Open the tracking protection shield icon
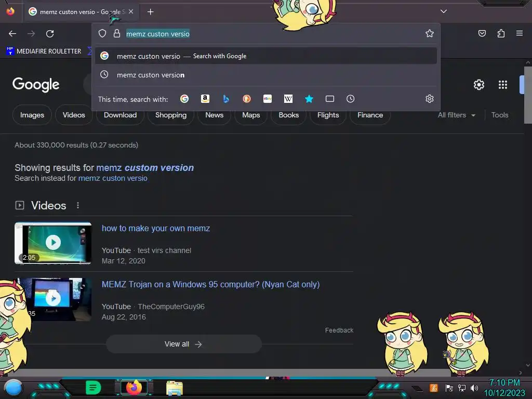This screenshot has height=399, width=532. [102, 33]
